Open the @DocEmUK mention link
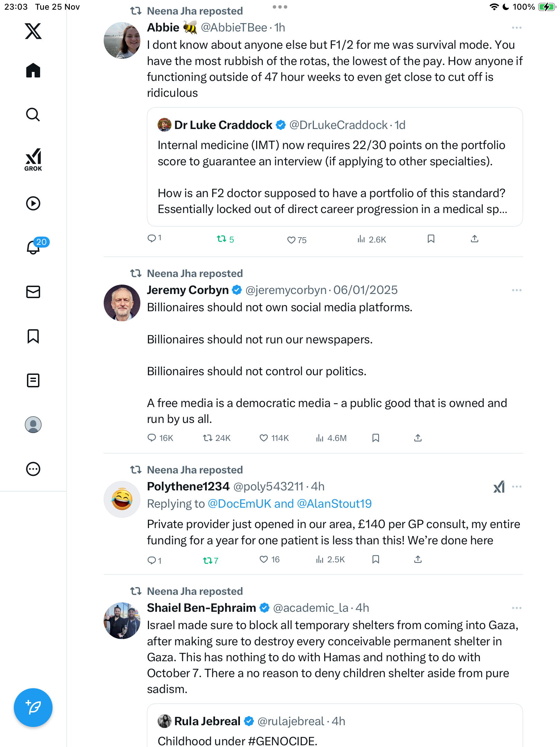The image size is (560, 747). 239,504
